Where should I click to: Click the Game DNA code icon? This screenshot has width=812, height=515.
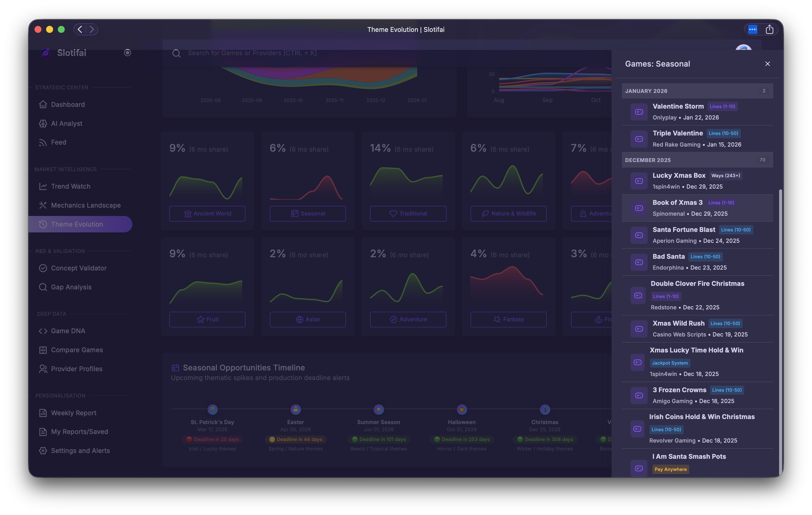point(43,331)
